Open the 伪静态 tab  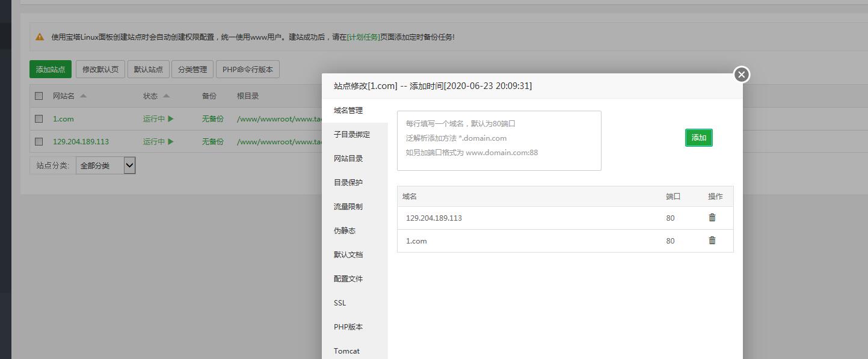click(x=345, y=231)
